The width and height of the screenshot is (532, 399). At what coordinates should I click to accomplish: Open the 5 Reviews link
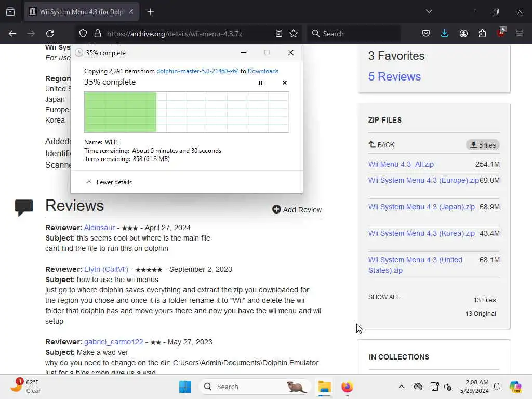[394, 76]
